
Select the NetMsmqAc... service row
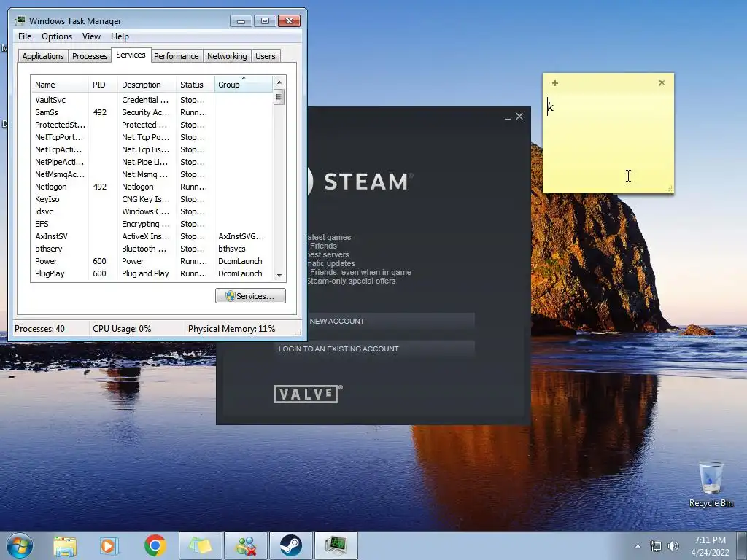152,174
